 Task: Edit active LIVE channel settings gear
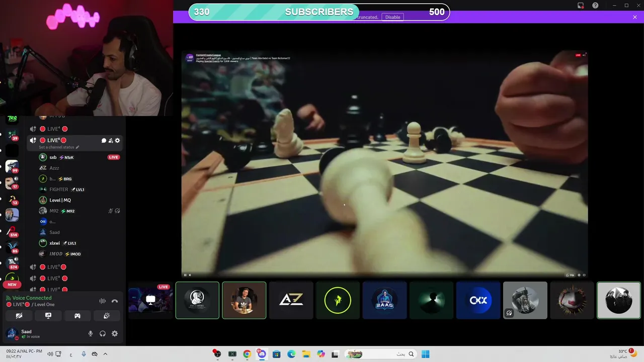[117, 140]
